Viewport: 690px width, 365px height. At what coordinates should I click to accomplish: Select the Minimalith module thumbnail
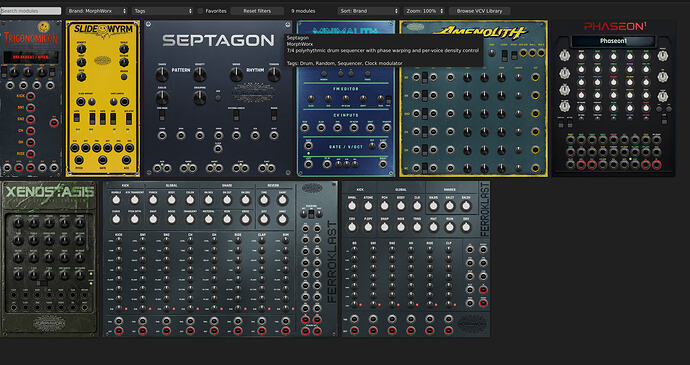[346, 98]
